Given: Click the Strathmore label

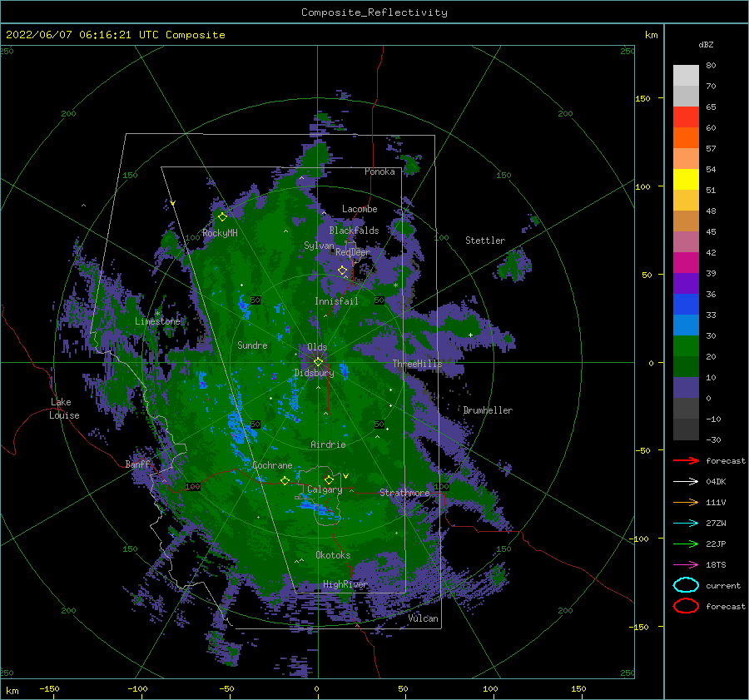Looking at the screenshot, I should 404,493.
